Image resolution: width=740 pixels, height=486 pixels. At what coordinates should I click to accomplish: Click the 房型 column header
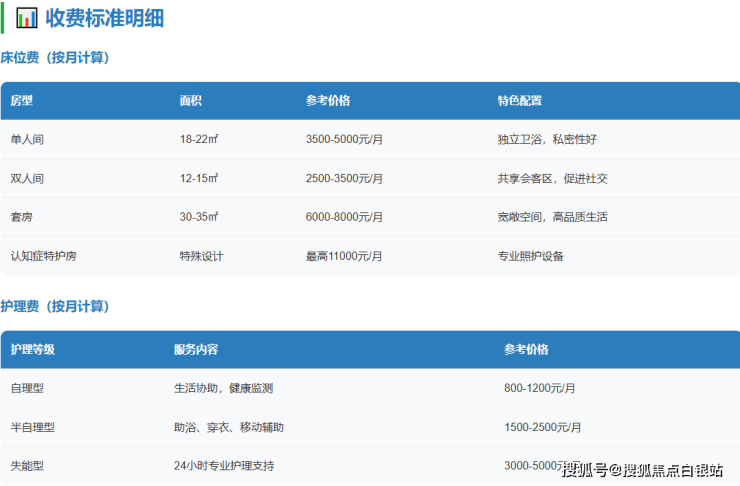[x=22, y=101]
